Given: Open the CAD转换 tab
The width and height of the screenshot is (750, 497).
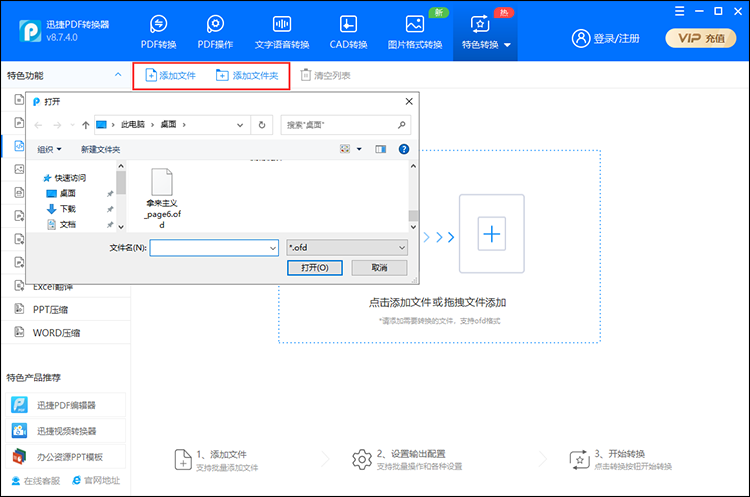Looking at the screenshot, I should [x=348, y=32].
